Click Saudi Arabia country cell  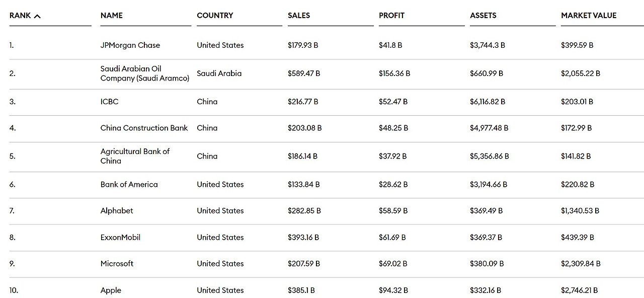pyautogui.click(x=219, y=73)
